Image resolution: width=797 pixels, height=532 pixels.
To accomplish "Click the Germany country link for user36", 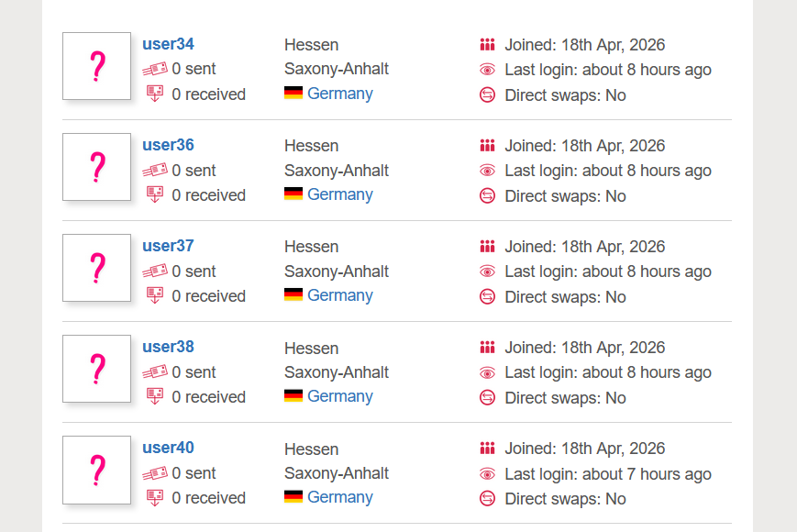I will pos(339,194).
